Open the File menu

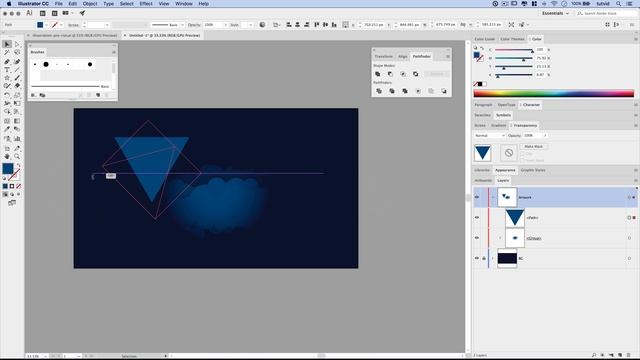click(59, 4)
